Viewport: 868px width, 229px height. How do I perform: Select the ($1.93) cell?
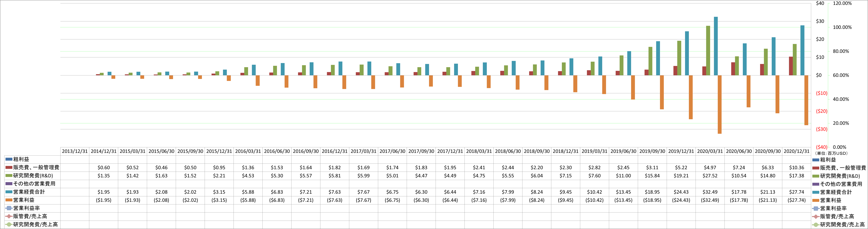click(132, 200)
